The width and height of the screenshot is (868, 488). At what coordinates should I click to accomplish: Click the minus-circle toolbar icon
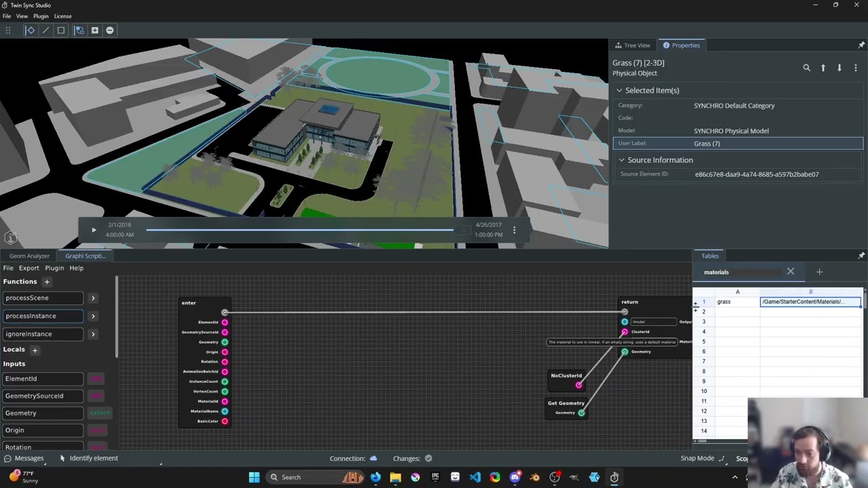(x=110, y=30)
